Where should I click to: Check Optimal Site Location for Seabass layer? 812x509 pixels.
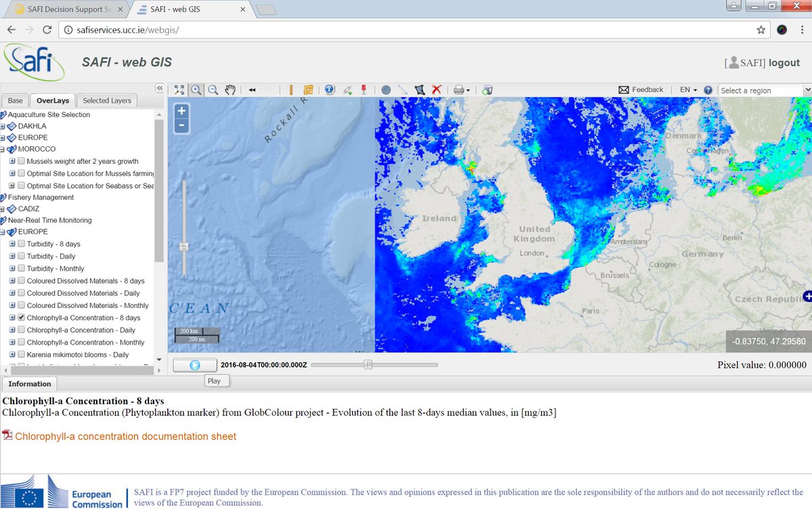tap(22, 185)
